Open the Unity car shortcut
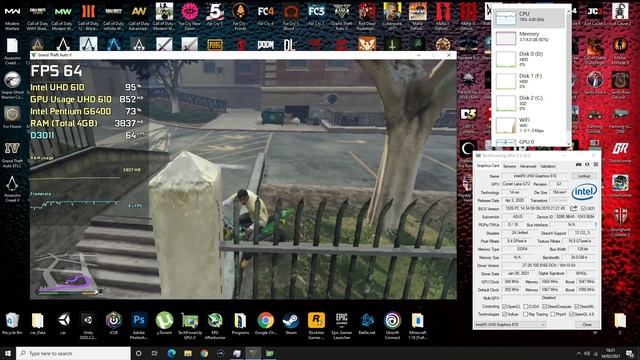This screenshot has width=640, height=360. coord(63,324)
